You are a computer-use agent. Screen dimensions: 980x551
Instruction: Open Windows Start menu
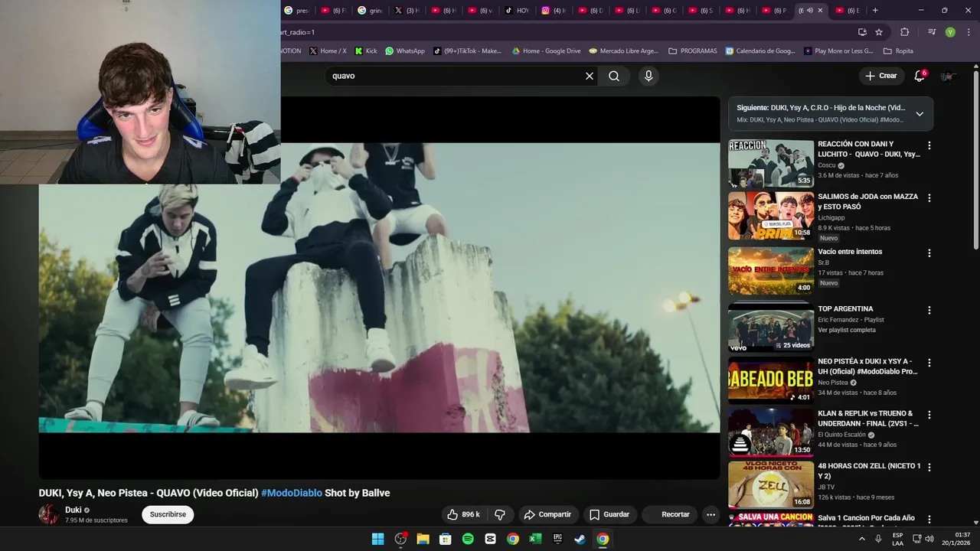point(377,539)
